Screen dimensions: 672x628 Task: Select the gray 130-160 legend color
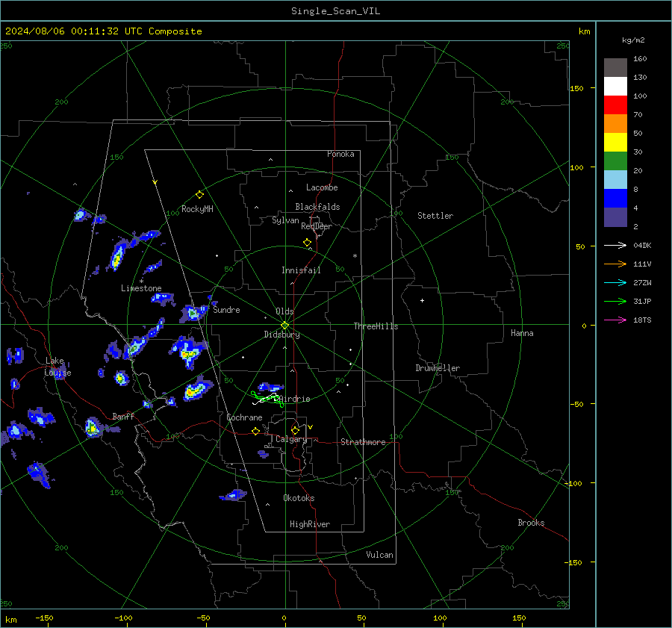tap(615, 68)
